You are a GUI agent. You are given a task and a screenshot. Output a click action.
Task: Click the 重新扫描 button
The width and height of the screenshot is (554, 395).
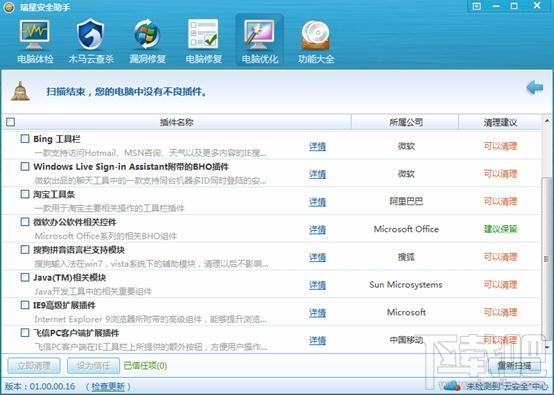tap(514, 366)
